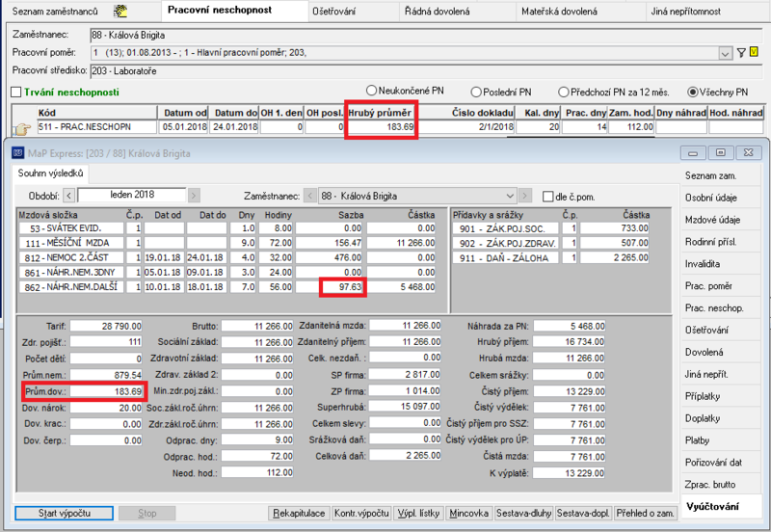Click the employee list icon beside Seznam zaměstnanců
This screenshot has height=532, width=771.
click(120, 11)
